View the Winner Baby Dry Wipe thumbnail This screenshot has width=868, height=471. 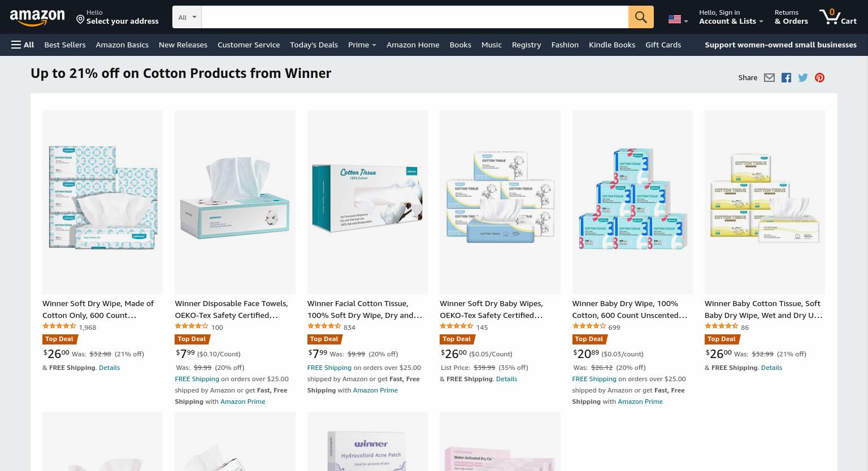(632, 202)
